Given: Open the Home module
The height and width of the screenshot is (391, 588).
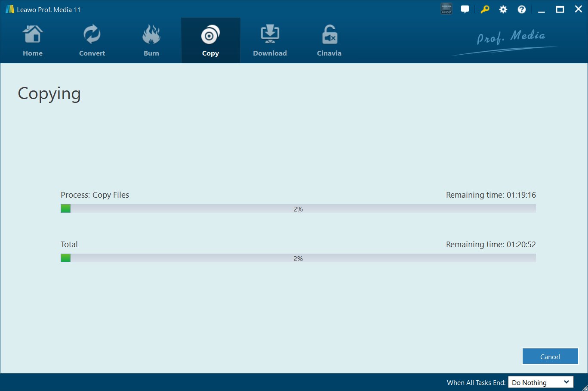Looking at the screenshot, I should [33, 40].
